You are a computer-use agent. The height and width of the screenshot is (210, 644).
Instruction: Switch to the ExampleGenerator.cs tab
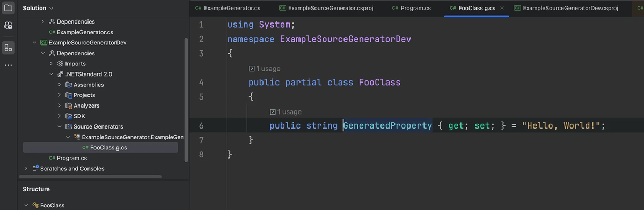pyautogui.click(x=228, y=8)
